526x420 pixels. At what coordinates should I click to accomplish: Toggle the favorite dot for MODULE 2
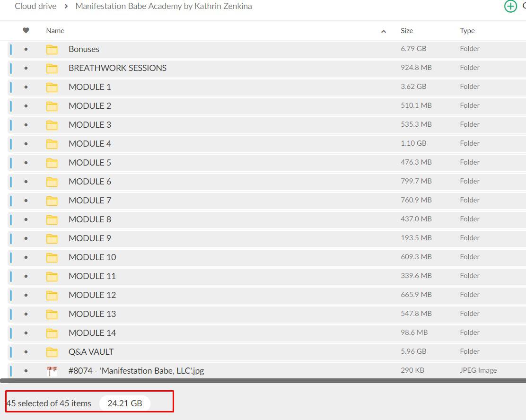pyautogui.click(x=26, y=106)
